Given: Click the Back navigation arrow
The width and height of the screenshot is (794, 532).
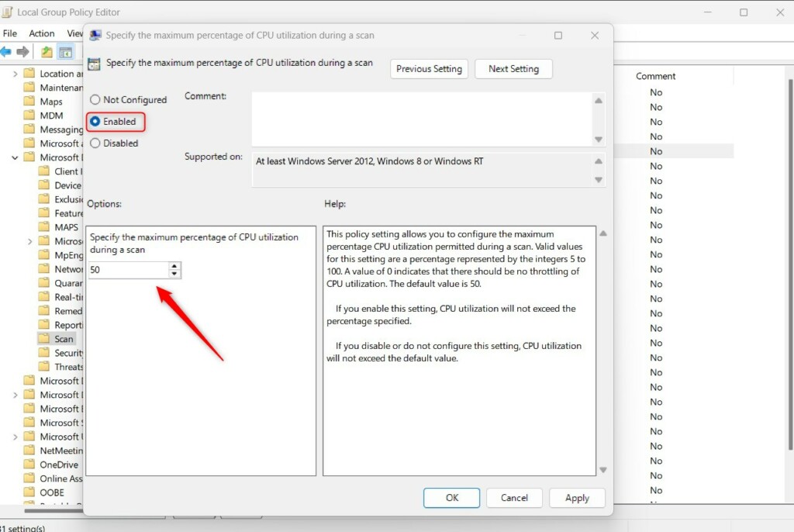Looking at the screenshot, I should point(8,52).
